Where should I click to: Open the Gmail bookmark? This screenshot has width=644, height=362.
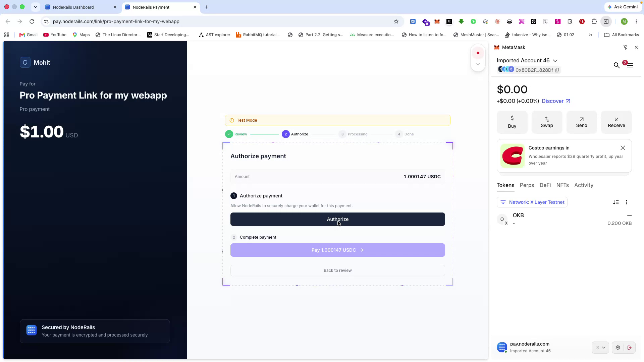29,35
